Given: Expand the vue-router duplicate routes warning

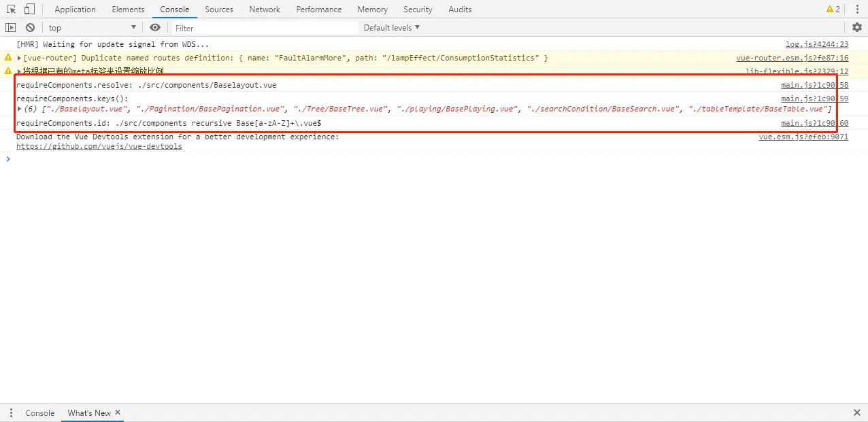Looking at the screenshot, I should [19, 58].
